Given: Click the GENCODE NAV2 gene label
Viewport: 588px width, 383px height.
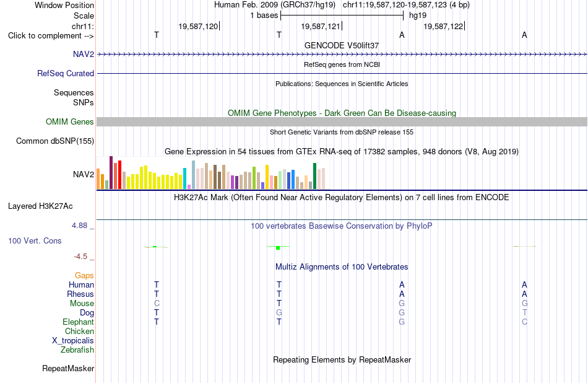Looking at the screenshot, I should [x=84, y=54].
